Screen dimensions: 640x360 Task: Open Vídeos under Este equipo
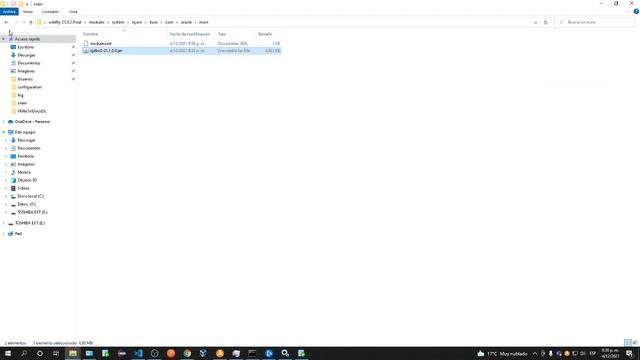(23, 188)
